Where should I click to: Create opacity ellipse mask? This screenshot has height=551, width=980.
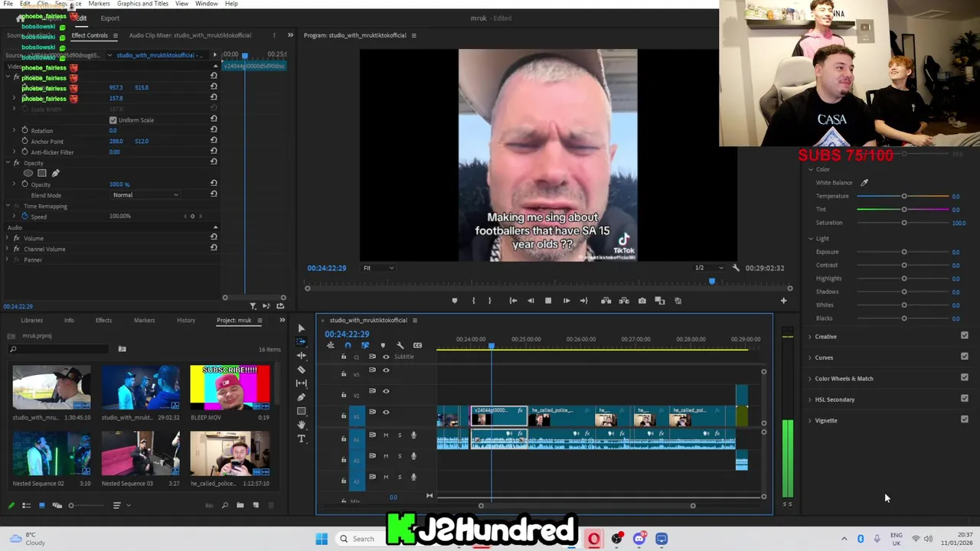coord(28,173)
